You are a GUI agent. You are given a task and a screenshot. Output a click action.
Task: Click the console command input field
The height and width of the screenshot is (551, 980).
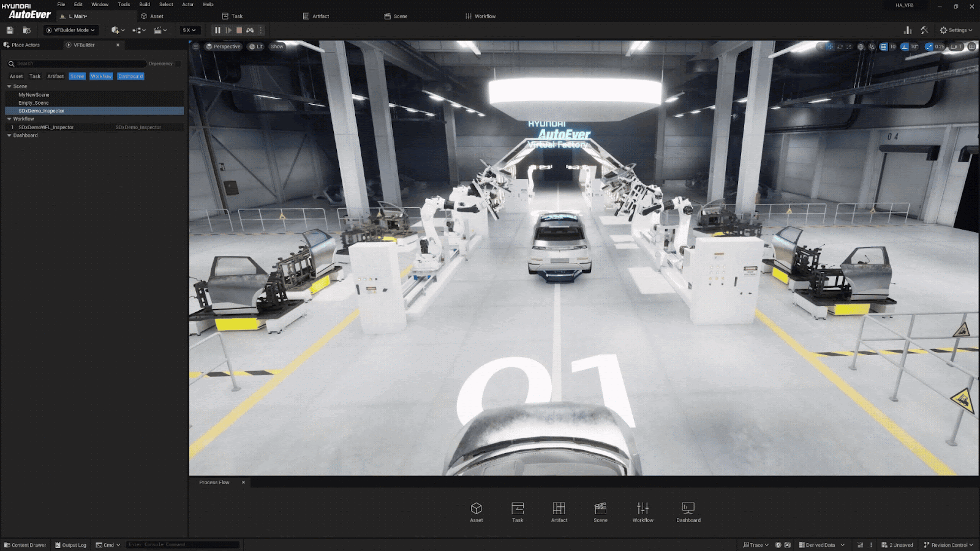click(x=183, y=545)
